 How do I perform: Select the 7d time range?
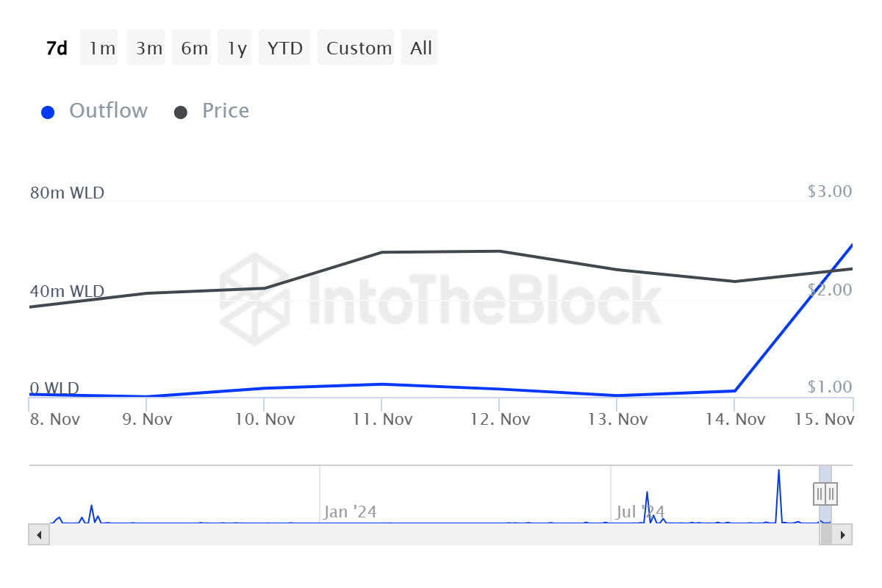[57, 48]
